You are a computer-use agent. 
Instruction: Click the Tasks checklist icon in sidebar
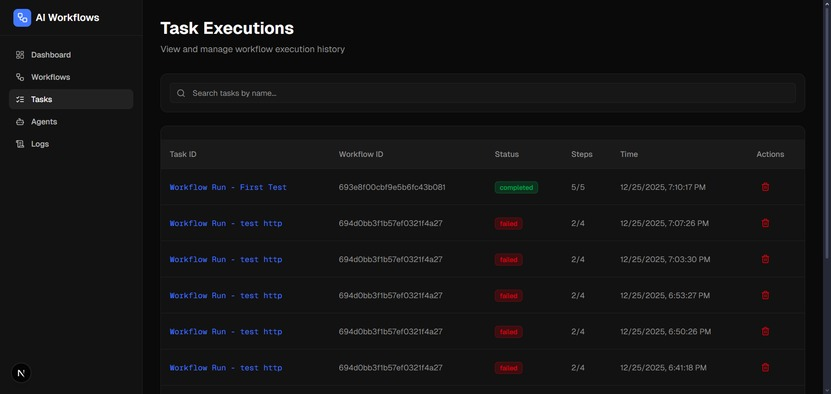pos(20,99)
